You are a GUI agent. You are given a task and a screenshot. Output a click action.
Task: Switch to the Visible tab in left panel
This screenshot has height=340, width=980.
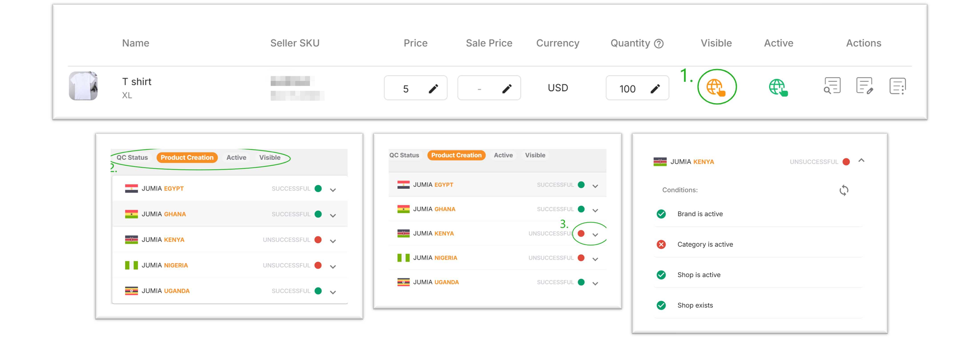pyautogui.click(x=270, y=158)
